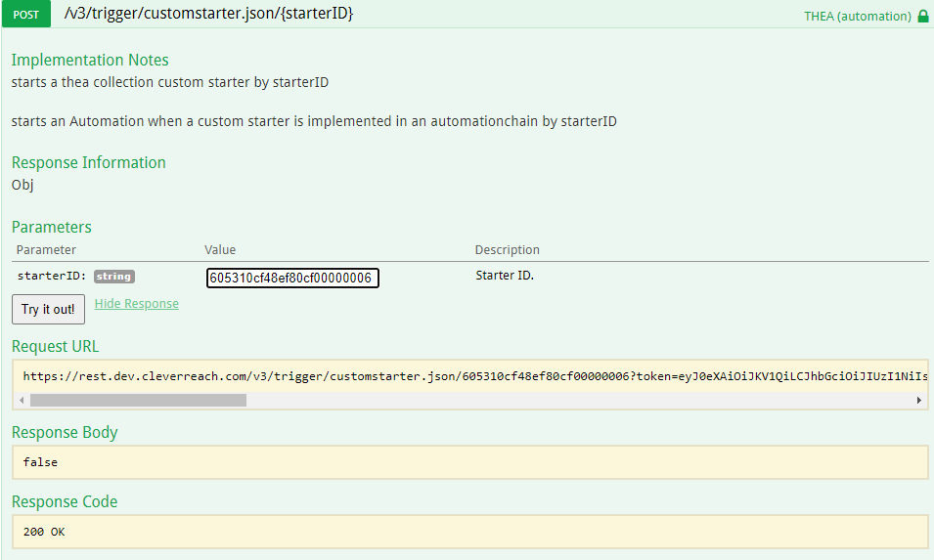Click the horizontal scrollbar thumb in Request URL
934x560 pixels.
tap(137, 401)
